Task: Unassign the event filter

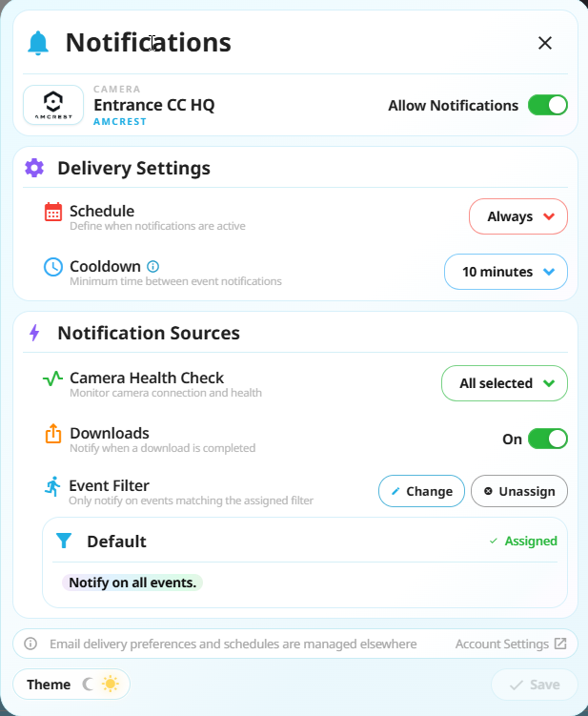Action: [x=519, y=491]
